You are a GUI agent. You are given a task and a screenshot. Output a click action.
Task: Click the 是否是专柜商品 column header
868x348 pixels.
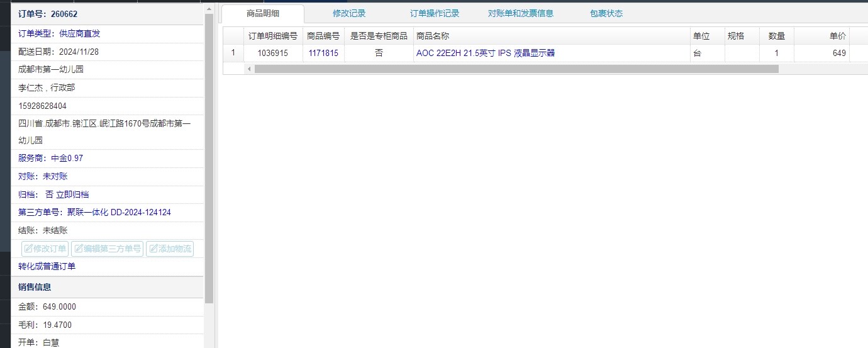pyautogui.click(x=379, y=36)
